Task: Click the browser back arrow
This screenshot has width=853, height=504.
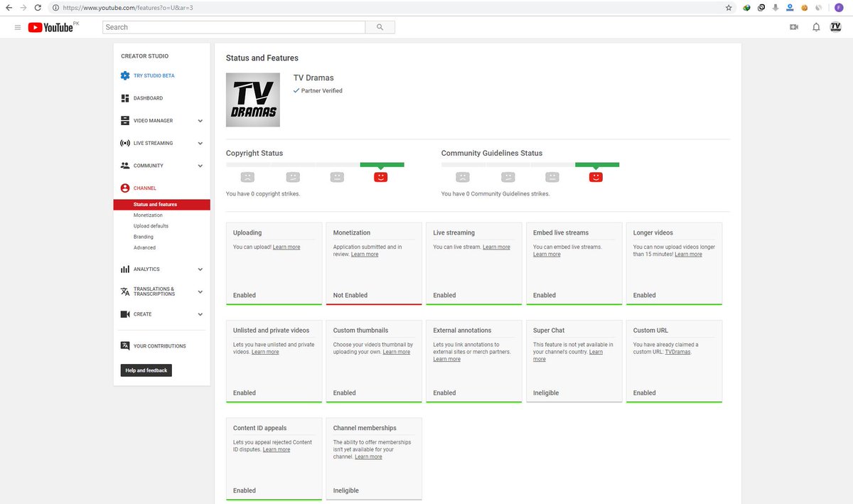Action: [9, 7]
